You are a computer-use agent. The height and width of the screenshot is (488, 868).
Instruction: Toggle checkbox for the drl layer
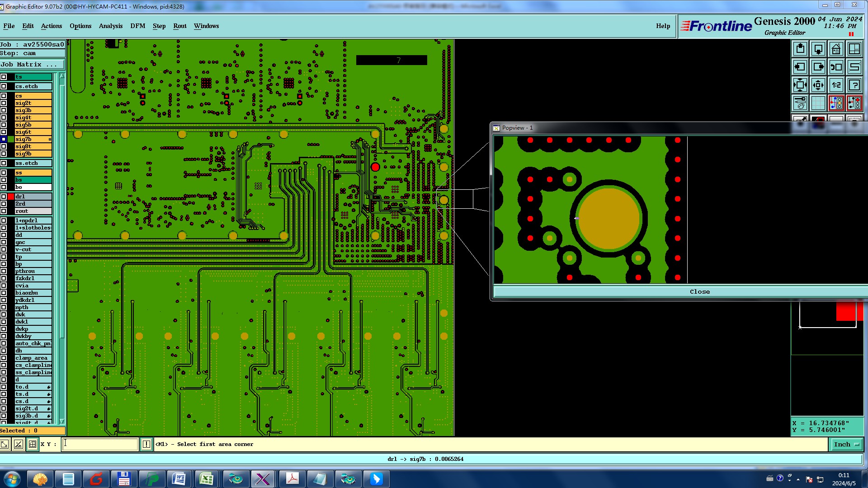click(4, 197)
